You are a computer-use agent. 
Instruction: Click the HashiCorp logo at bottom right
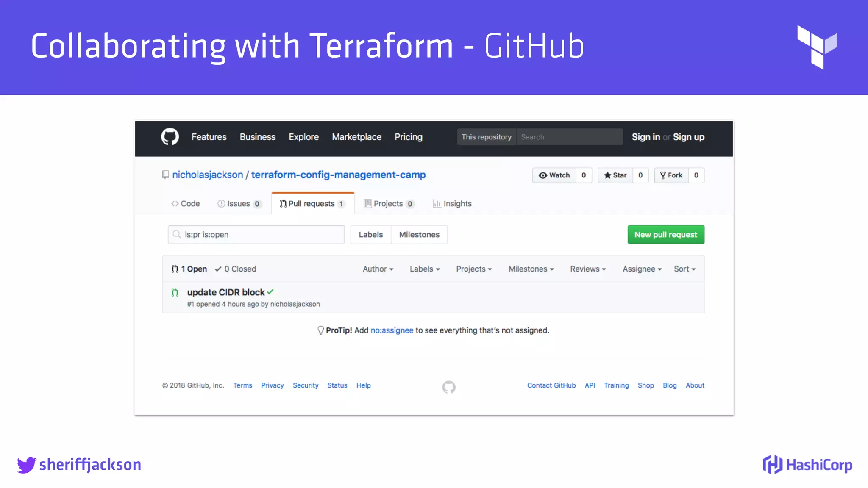[x=807, y=465]
